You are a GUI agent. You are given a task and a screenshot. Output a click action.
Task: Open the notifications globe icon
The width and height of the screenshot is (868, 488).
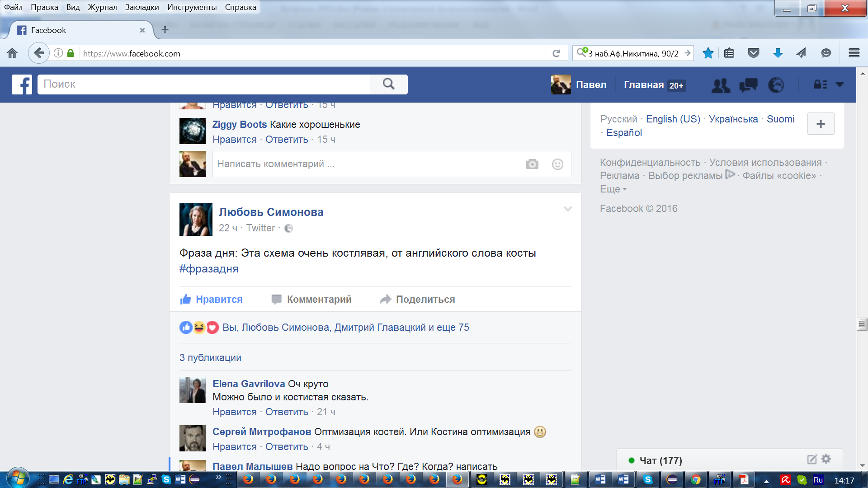coord(776,85)
